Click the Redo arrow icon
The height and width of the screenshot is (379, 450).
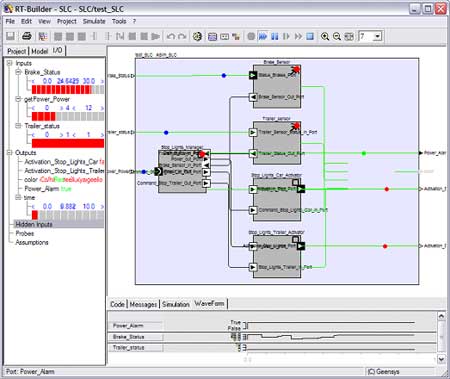182,36
